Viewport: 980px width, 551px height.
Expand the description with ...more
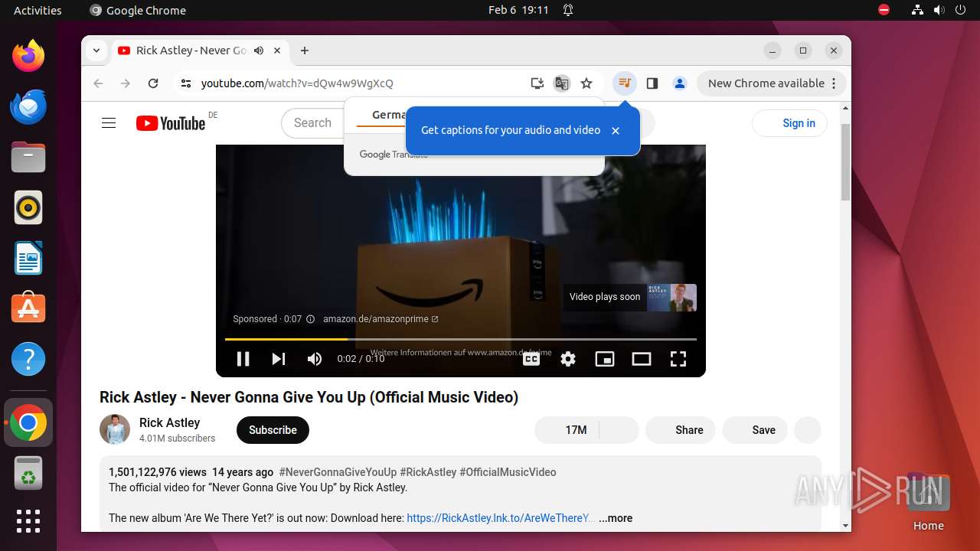(x=616, y=518)
